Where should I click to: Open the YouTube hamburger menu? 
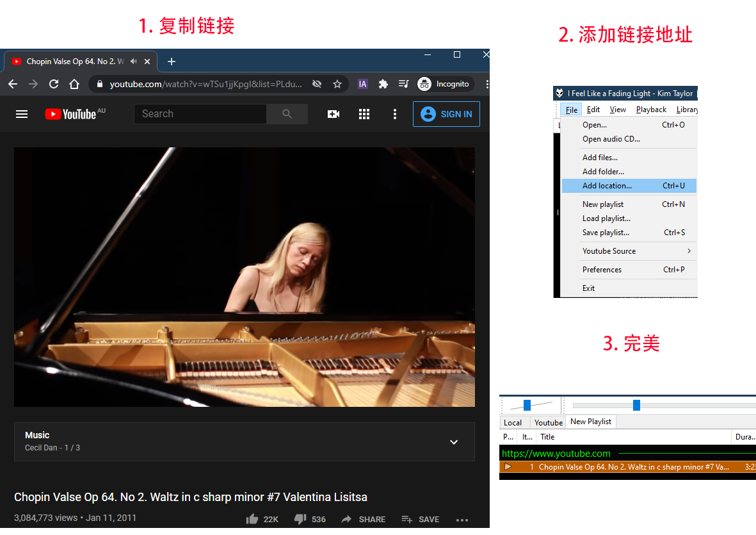(21, 113)
